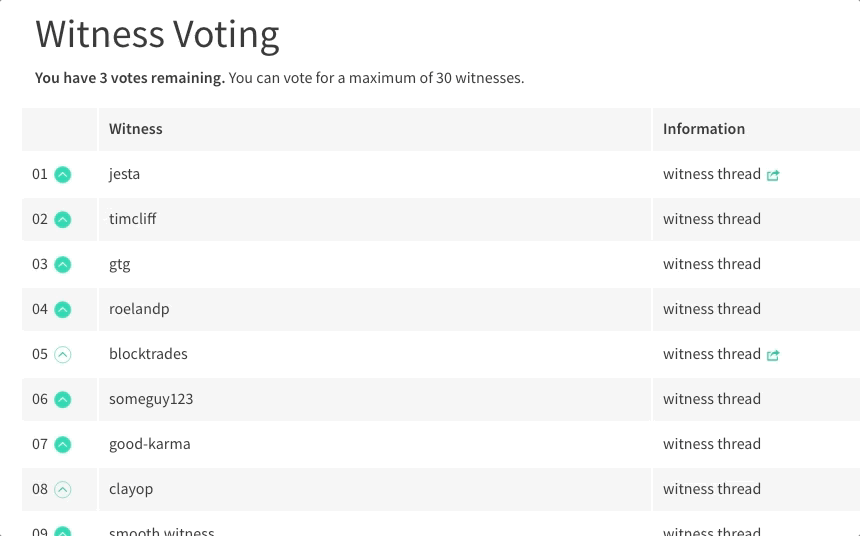This screenshot has height=536, width=860.
Task: Visit the gtg witness profile
Action: pos(120,264)
